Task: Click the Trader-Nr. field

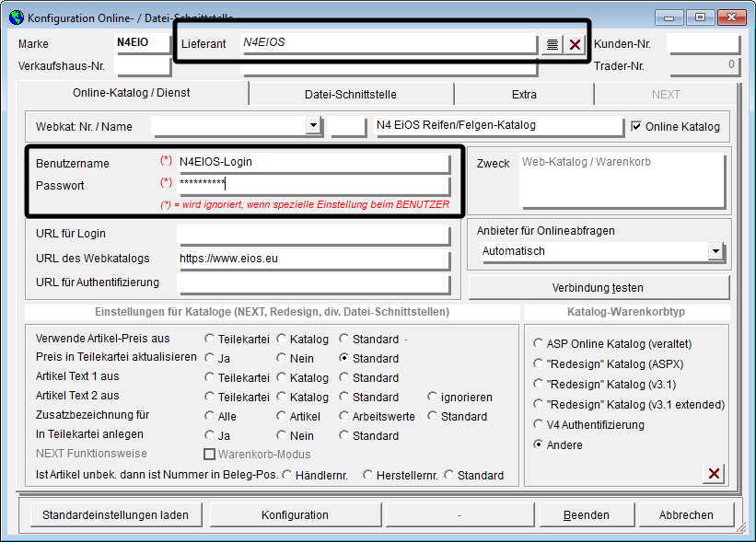Action: pyautogui.click(x=704, y=65)
